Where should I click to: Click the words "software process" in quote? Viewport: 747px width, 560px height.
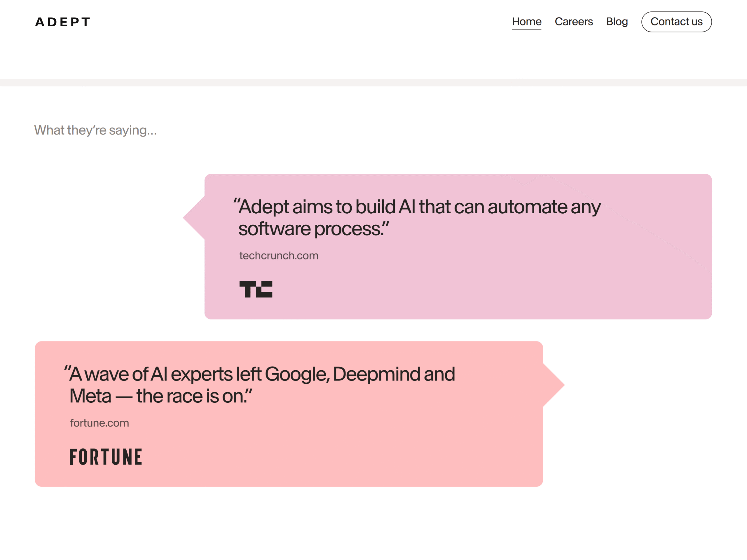(310, 229)
